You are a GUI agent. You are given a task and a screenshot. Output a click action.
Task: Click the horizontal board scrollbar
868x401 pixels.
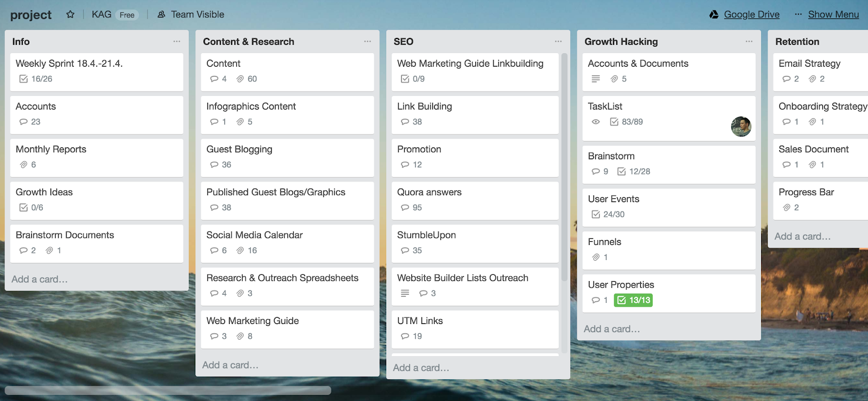point(168,390)
